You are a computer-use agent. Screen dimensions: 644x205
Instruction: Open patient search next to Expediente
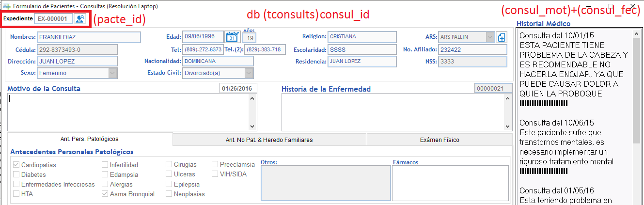(x=80, y=18)
